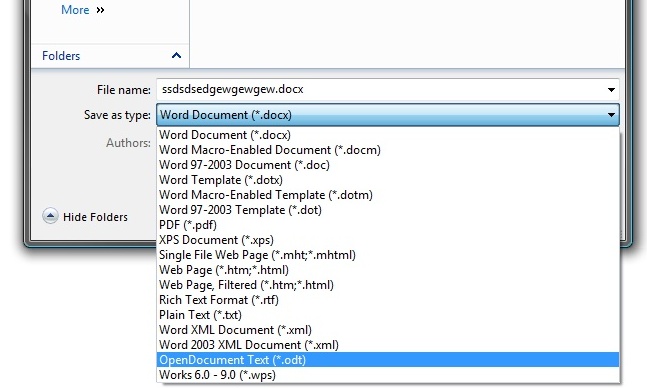Pick Plain Text (*.txt) format

tap(388, 315)
